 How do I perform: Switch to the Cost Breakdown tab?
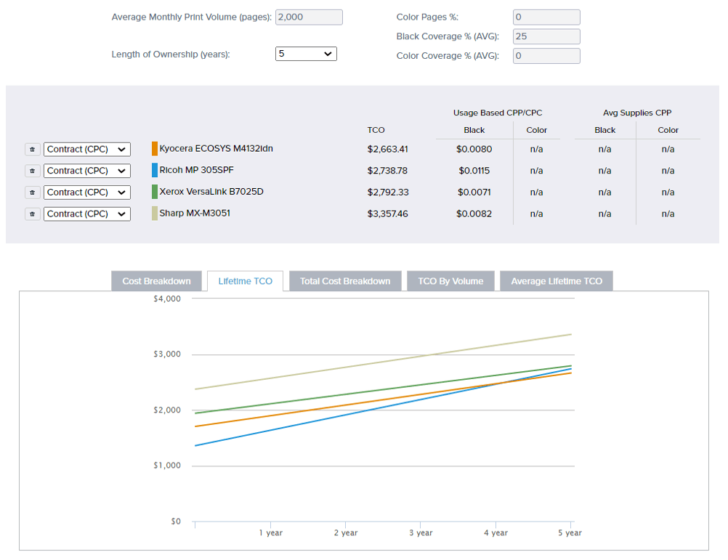click(x=156, y=281)
